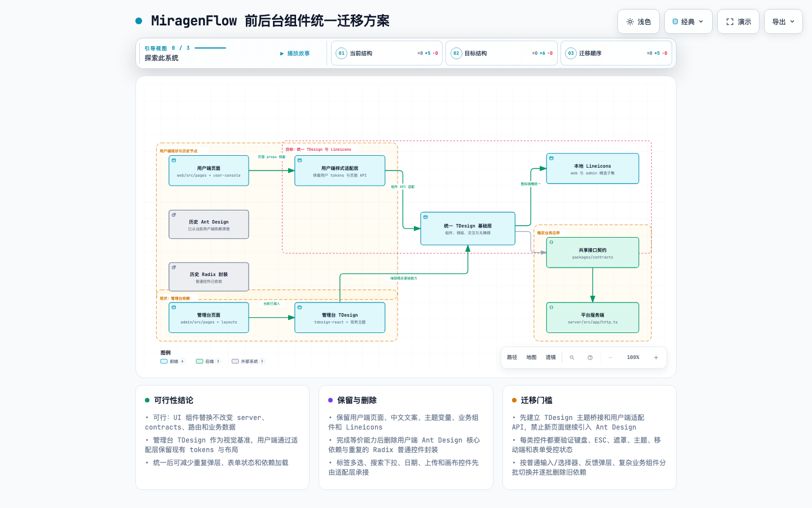Switch to the 当前结构 step tab
812x508 pixels.
click(387, 53)
